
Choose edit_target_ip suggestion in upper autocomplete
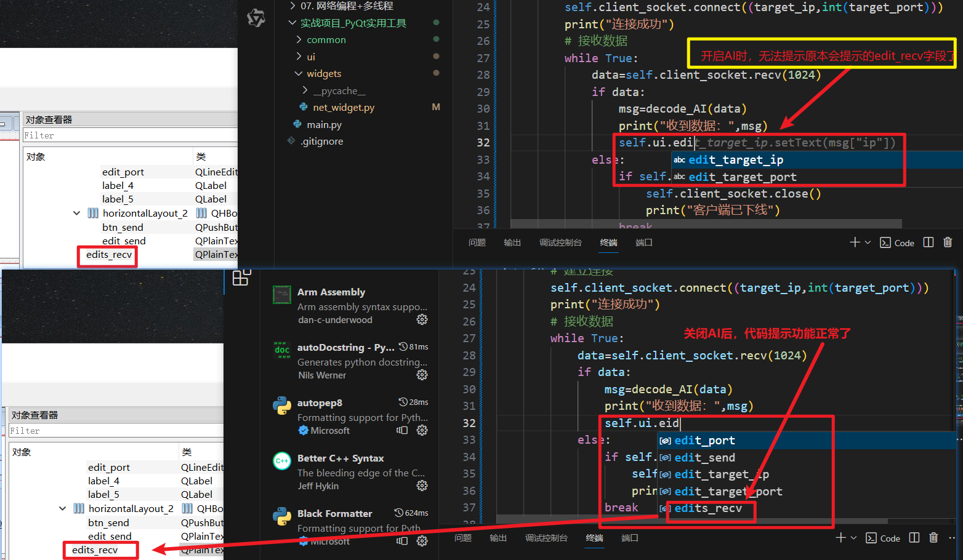coord(817,159)
